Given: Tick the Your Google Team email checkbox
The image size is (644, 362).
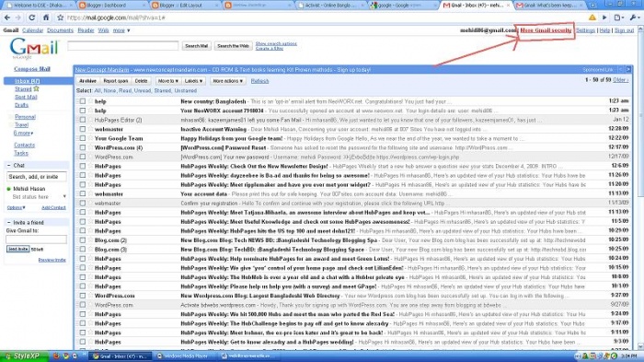Looking at the screenshot, I should point(83,138).
